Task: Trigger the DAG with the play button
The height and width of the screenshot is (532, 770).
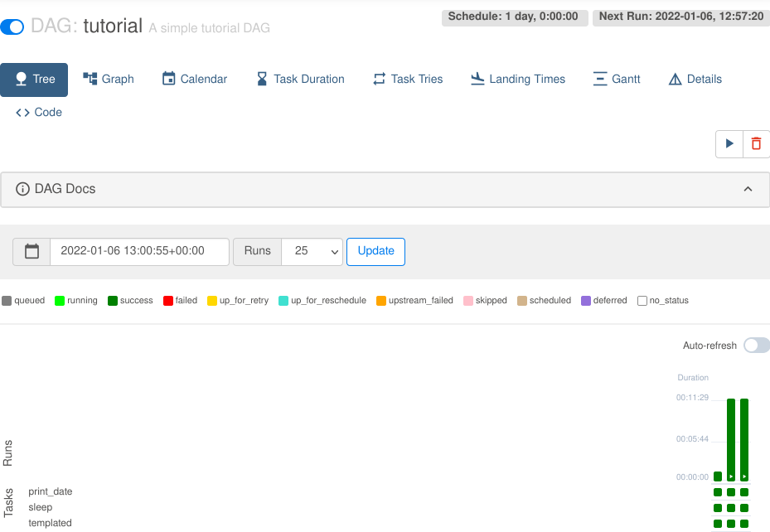Action: pos(729,144)
